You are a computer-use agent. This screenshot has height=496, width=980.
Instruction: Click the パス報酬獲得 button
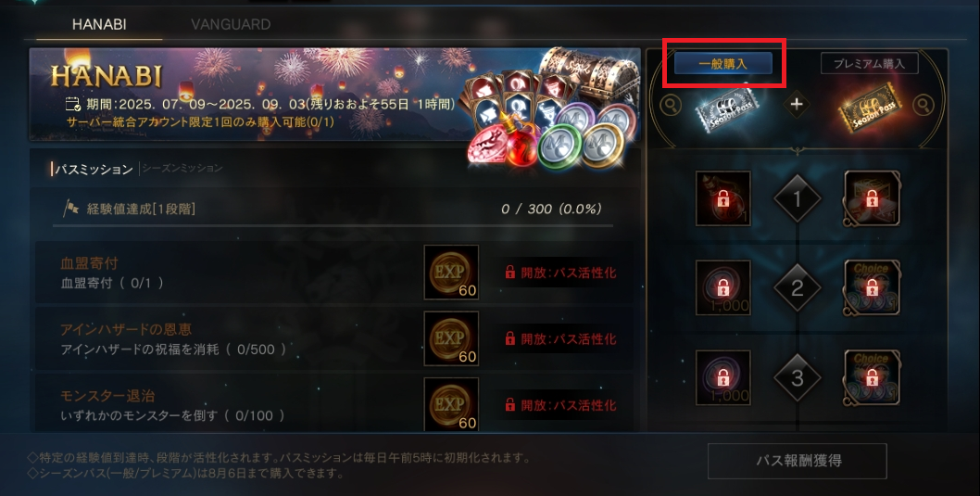797,462
